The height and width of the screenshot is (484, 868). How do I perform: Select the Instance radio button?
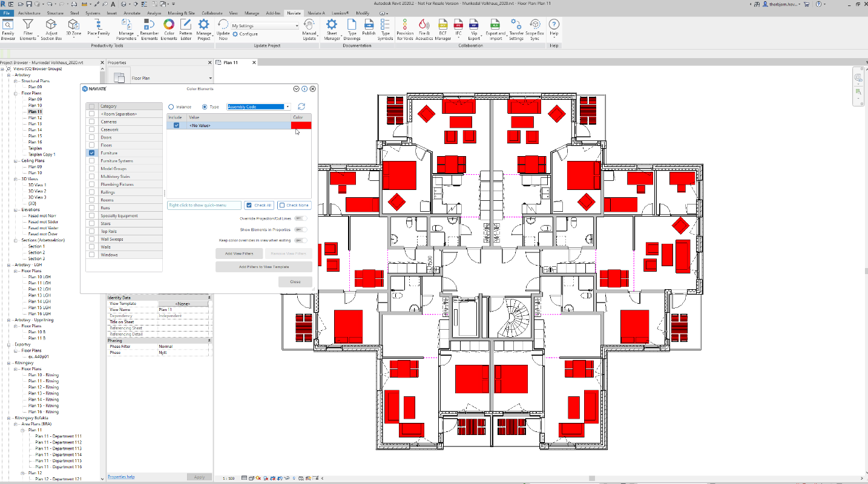point(171,107)
